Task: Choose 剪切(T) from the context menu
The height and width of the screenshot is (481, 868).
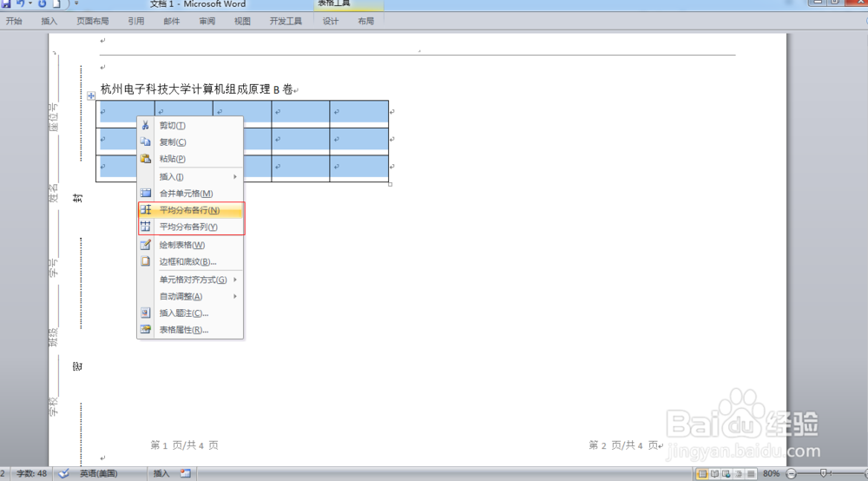Action: 190,126
